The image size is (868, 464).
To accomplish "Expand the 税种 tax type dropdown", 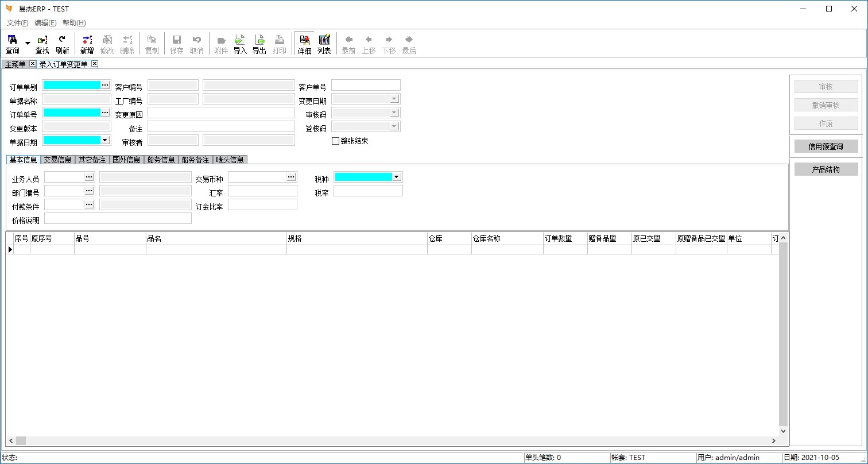I will [x=396, y=177].
